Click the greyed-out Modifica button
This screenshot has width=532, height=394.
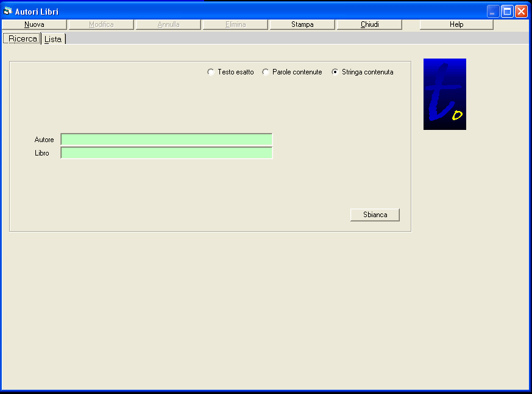pyautogui.click(x=101, y=25)
